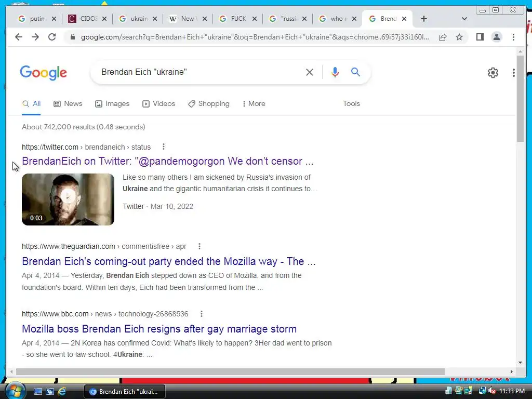The image size is (532, 399).
Task: Open the Chrome profile avatar
Action: [496, 37]
